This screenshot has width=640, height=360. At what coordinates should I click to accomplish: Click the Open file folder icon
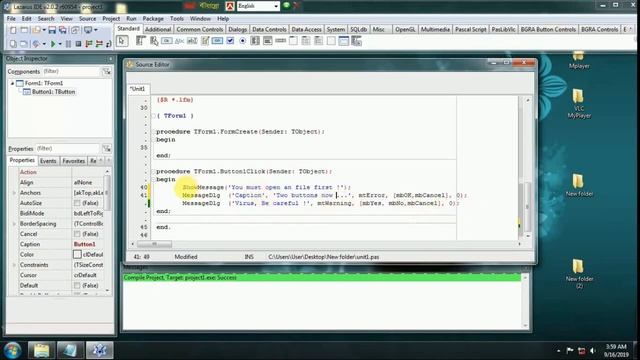[x=37, y=30]
